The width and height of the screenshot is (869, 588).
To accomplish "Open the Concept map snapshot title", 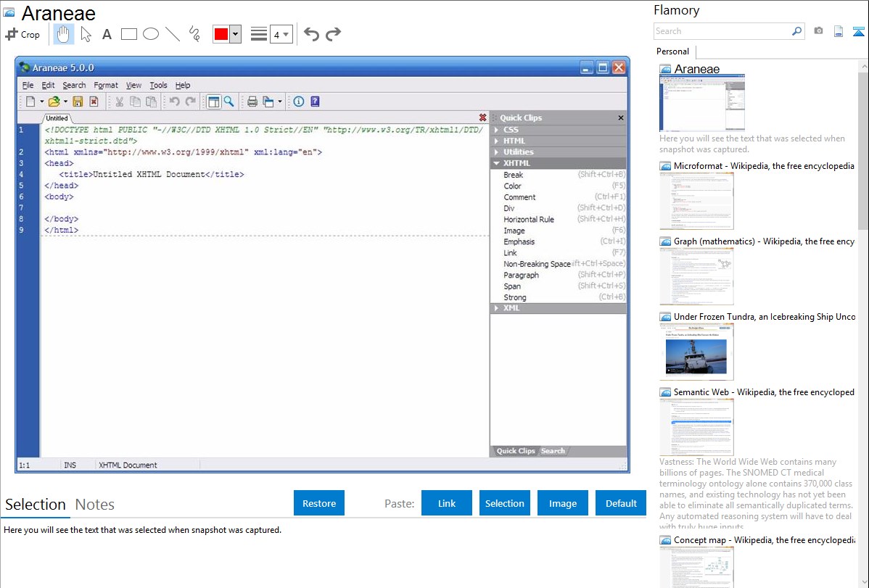I will (764, 540).
